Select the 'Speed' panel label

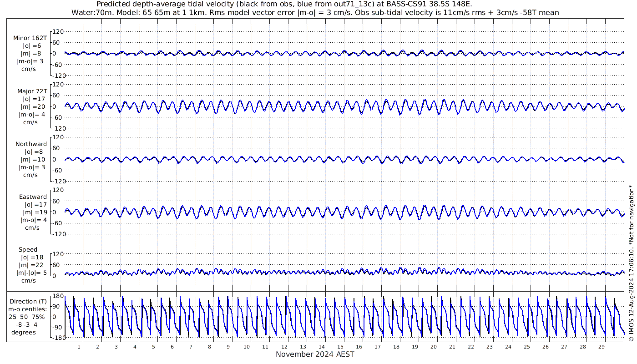pos(28,250)
